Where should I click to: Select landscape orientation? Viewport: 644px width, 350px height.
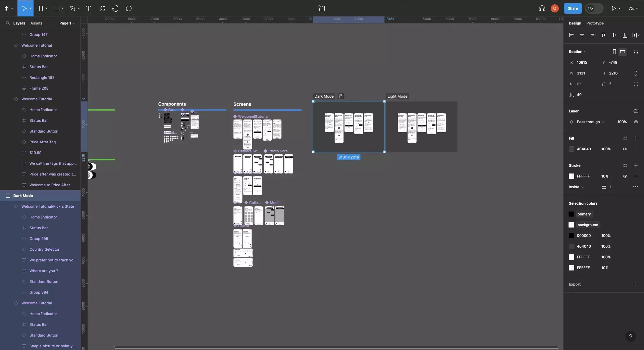[623, 52]
